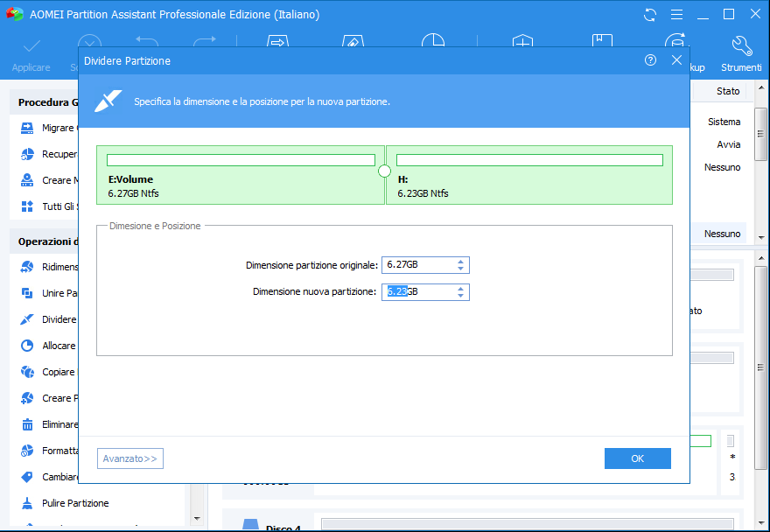The image size is (770, 532).
Task: Select the E:Volume partition block
Action: click(x=241, y=175)
